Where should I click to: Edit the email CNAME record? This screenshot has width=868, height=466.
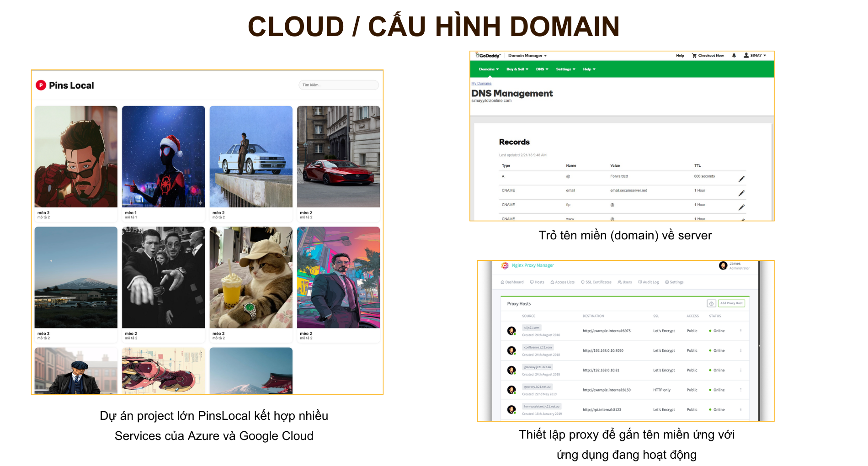[x=742, y=192]
